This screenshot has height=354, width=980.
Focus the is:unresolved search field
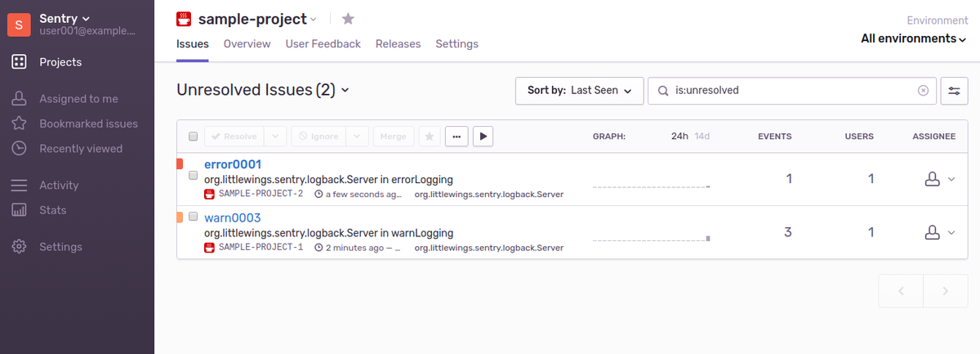coord(792,91)
